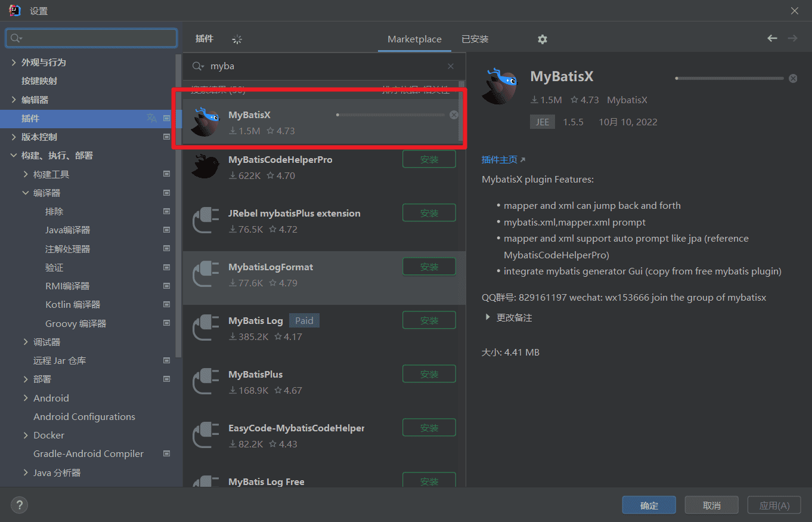
Task: Install MyBatisCodeHelperPro
Action: tap(429, 159)
